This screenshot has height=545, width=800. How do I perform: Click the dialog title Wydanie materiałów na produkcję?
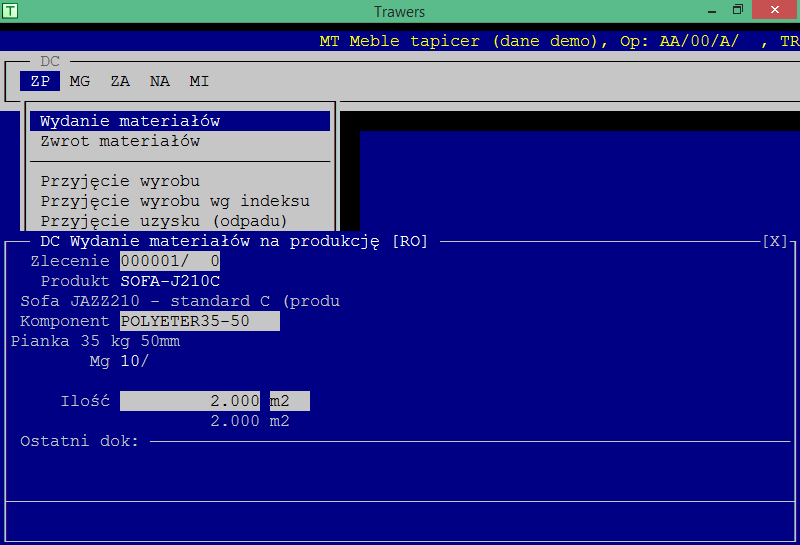pyautogui.click(x=224, y=241)
